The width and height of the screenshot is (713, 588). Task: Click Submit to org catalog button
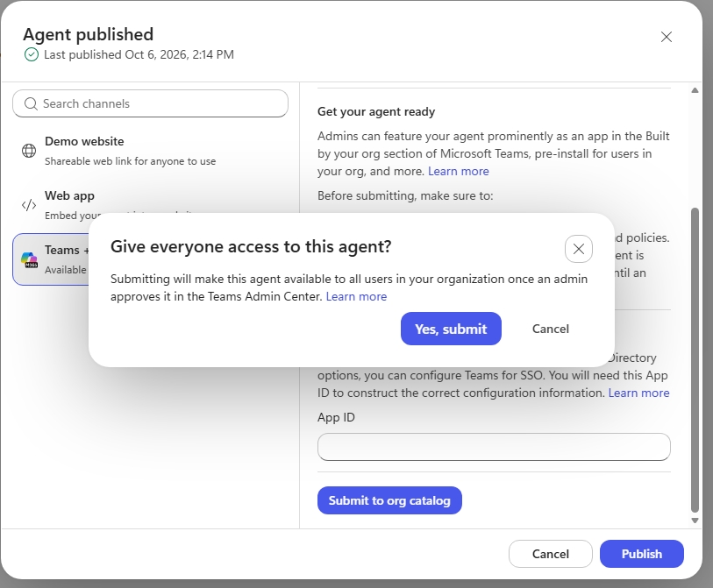point(389,500)
